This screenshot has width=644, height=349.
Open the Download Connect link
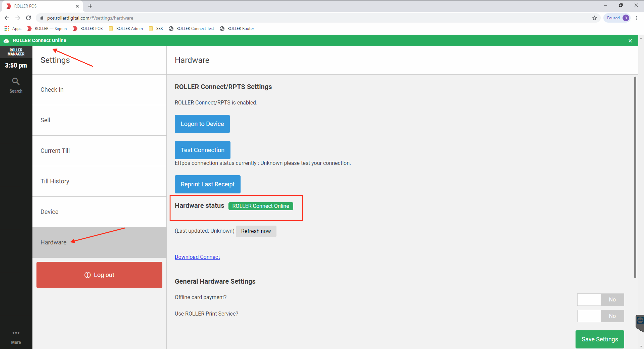[197, 257]
